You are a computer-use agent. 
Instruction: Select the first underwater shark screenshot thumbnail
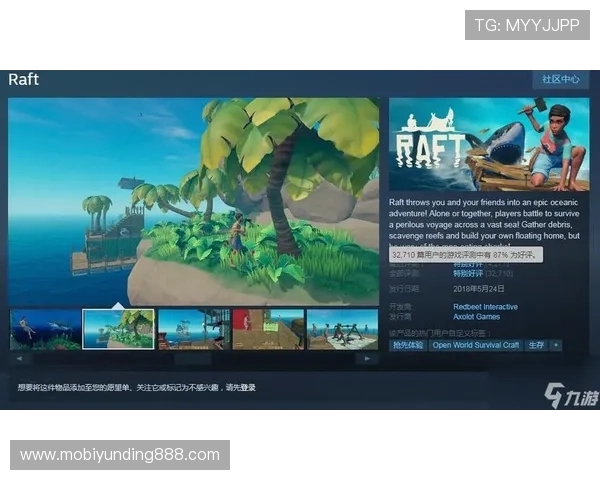click(45, 329)
